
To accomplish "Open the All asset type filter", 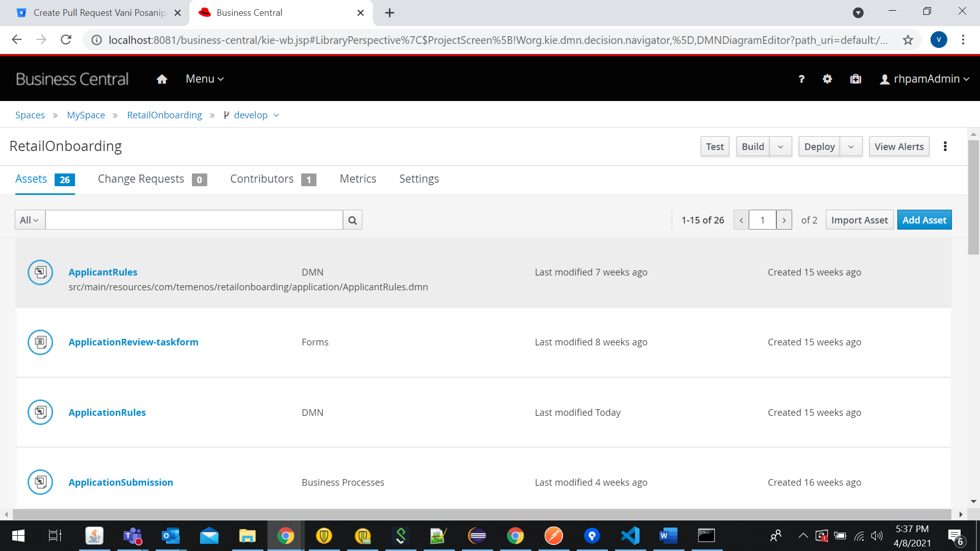I will pyautogui.click(x=30, y=220).
